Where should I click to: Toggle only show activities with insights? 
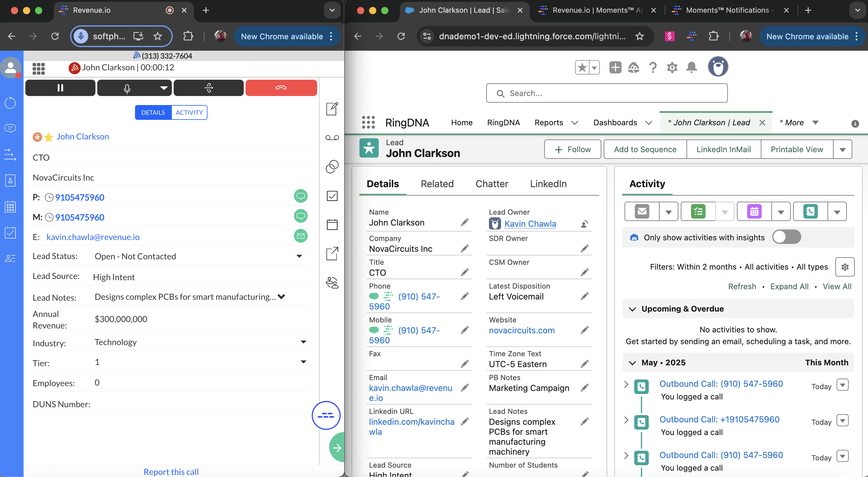[x=786, y=237]
